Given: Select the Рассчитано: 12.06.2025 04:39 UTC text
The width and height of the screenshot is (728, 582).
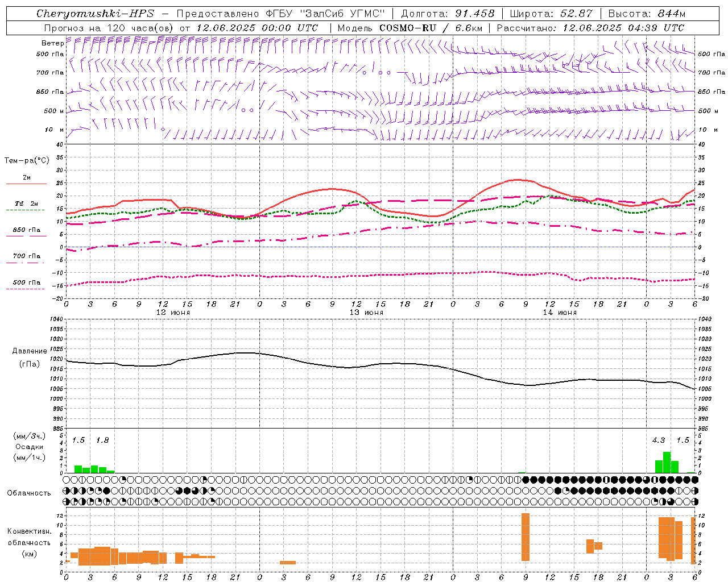Looking at the screenshot, I should coord(590,28).
